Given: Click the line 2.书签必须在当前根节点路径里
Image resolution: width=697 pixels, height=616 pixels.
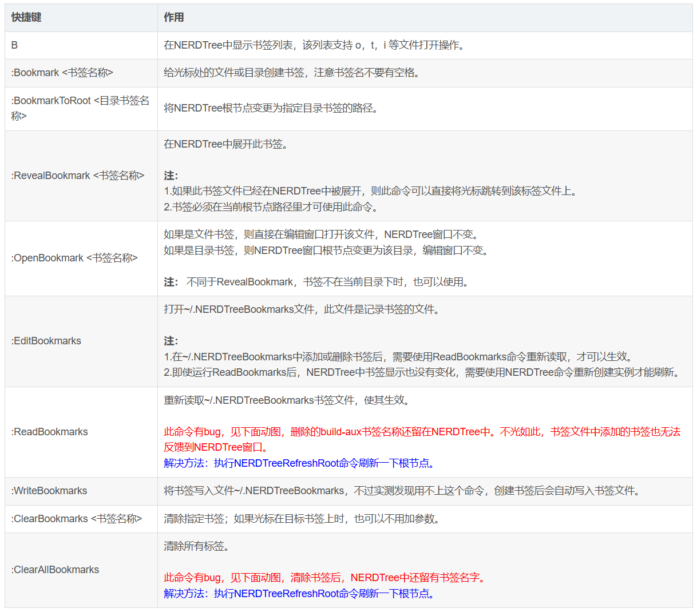Looking at the screenshot, I should point(272,207).
